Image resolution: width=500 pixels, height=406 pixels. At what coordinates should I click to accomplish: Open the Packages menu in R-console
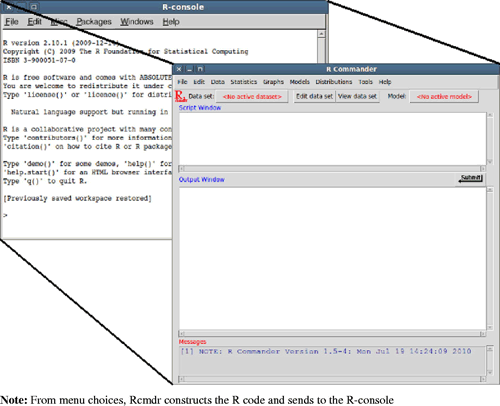tap(94, 22)
